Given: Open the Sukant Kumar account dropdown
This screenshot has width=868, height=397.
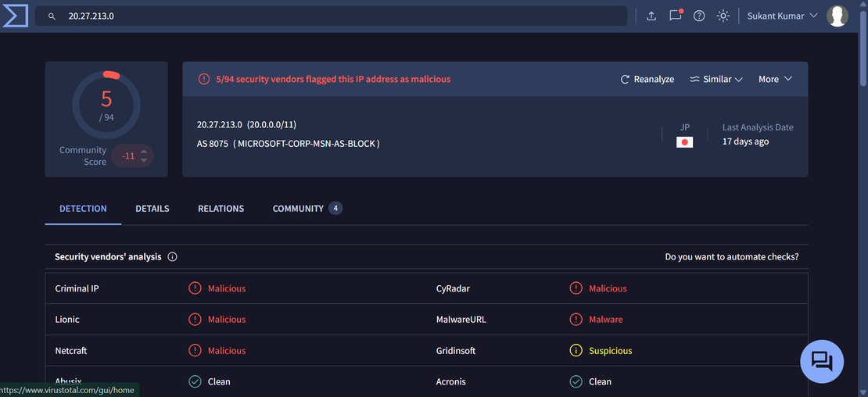Looking at the screenshot, I should click(x=782, y=16).
